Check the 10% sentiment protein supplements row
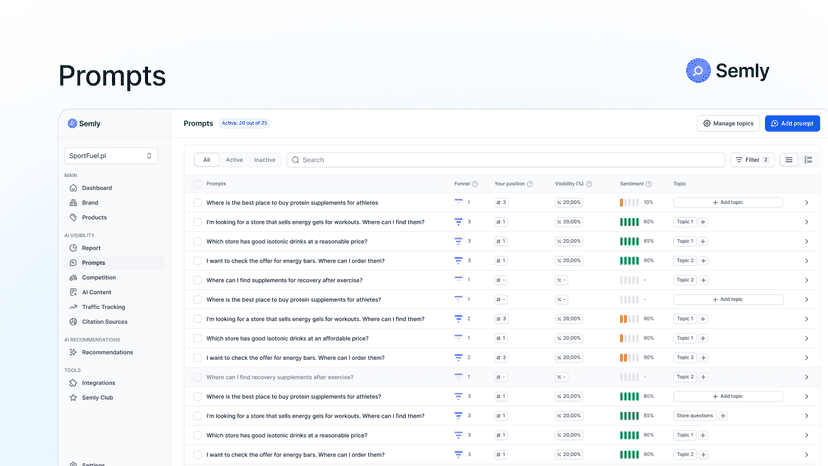The image size is (828, 466). tap(197, 202)
